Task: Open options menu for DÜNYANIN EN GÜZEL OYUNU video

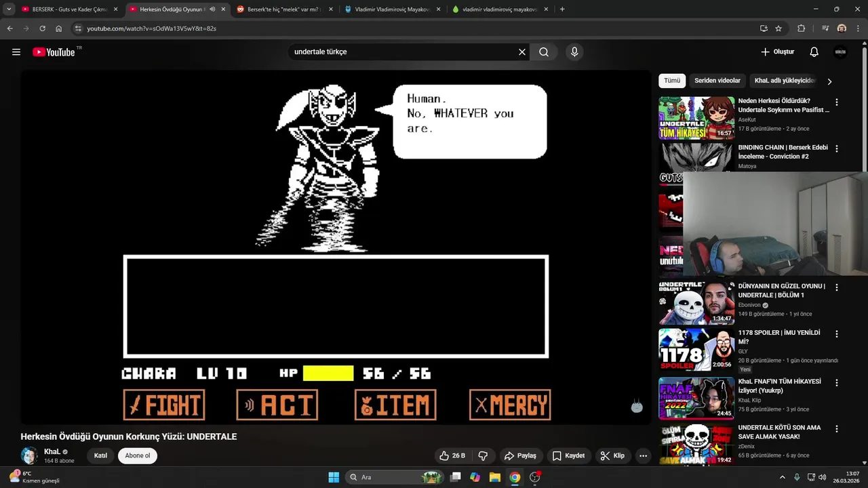Action: coord(837,287)
